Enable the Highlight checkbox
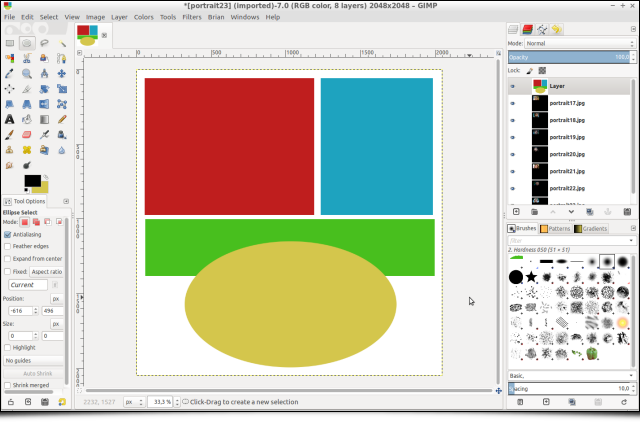The width and height of the screenshot is (640, 422). click(7, 348)
